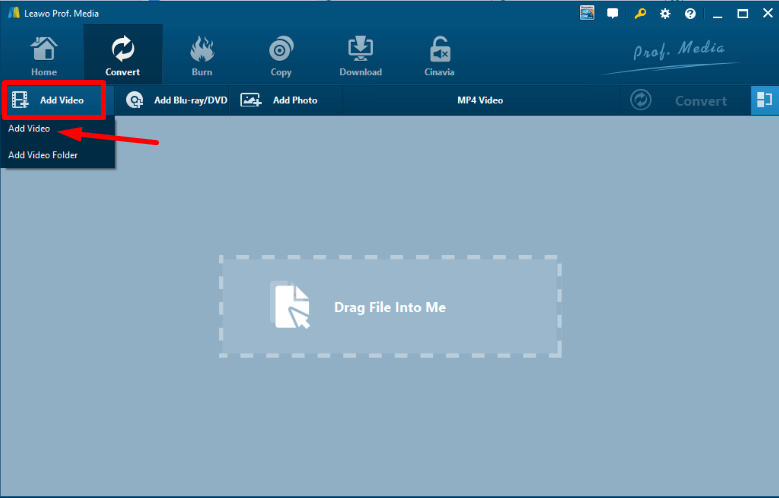Open the registration key icon

coord(640,13)
